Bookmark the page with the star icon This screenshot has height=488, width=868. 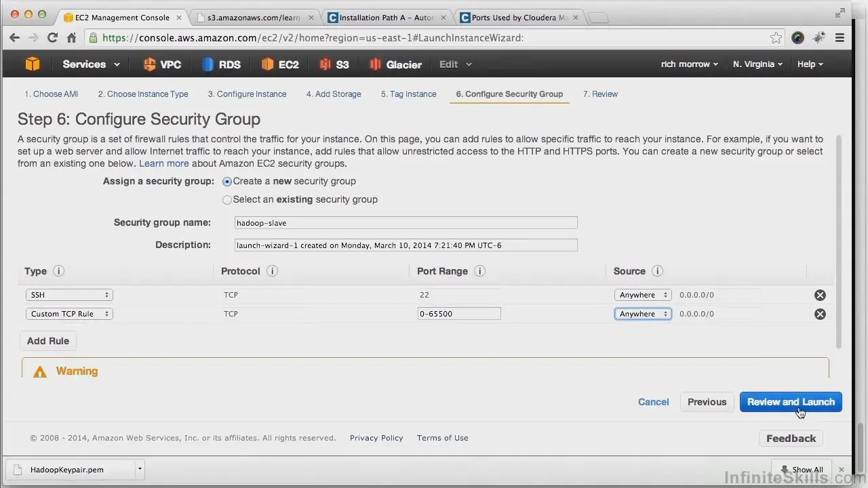click(776, 38)
